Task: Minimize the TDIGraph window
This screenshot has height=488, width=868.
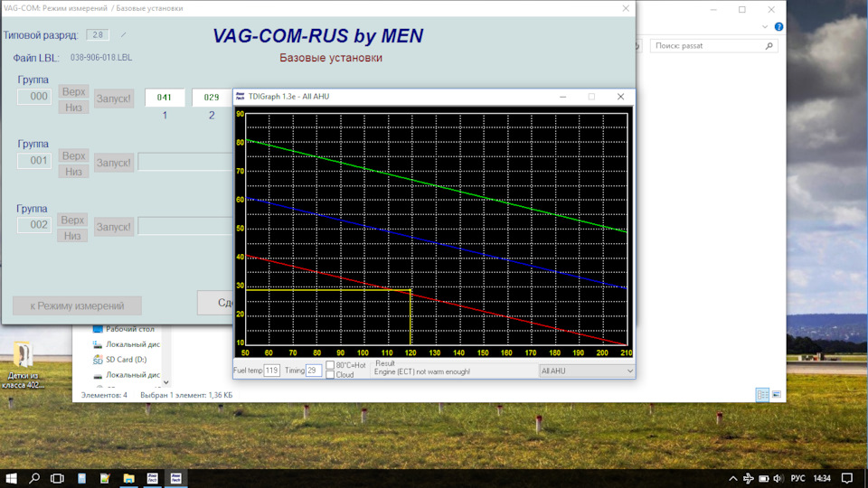Action: pos(563,97)
